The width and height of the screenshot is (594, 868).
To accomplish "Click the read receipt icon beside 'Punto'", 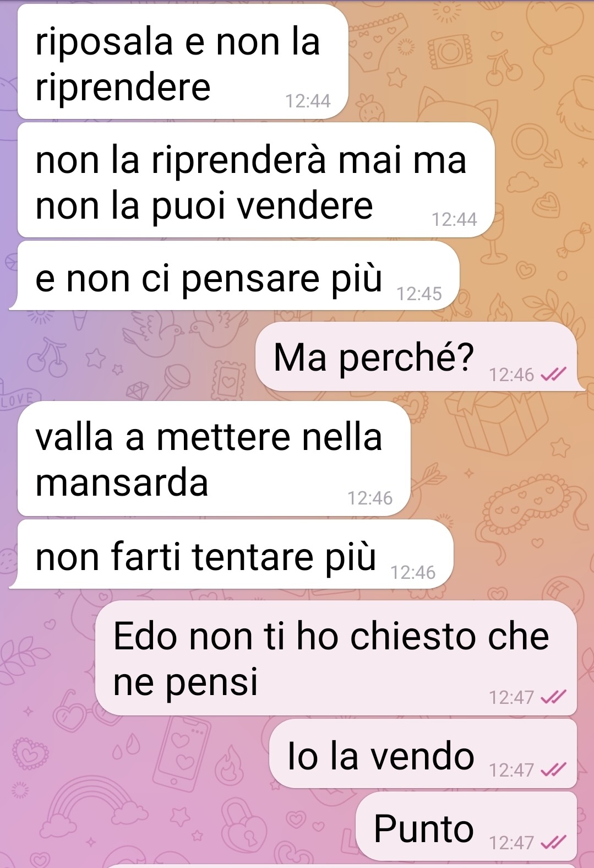I will pyautogui.click(x=553, y=843).
